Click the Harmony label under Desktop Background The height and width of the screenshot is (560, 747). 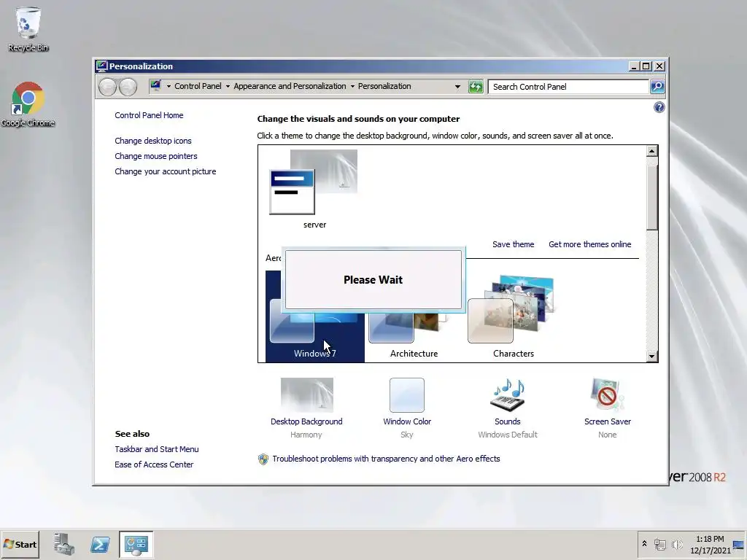tap(306, 435)
